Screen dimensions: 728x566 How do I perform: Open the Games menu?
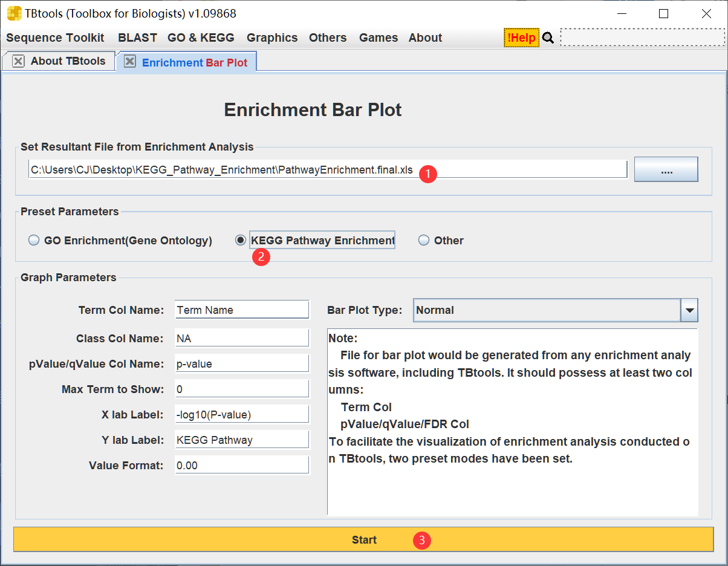379,37
